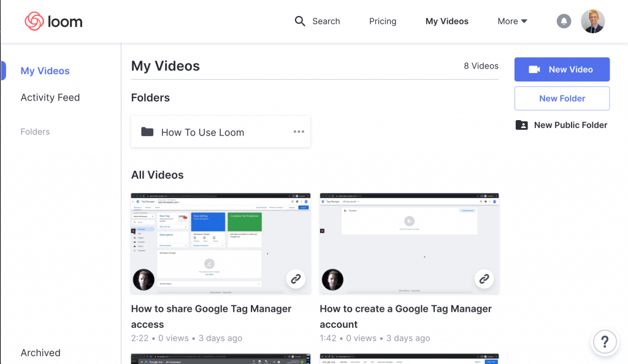Open the Pricing page
Viewport: 628px width, 364px height.
click(x=383, y=21)
